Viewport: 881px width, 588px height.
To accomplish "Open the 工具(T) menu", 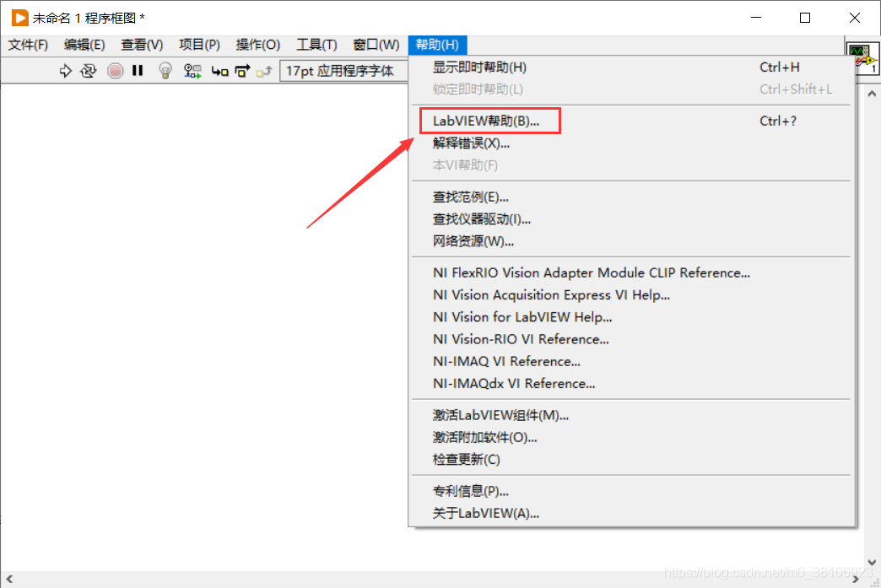I will pyautogui.click(x=317, y=45).
